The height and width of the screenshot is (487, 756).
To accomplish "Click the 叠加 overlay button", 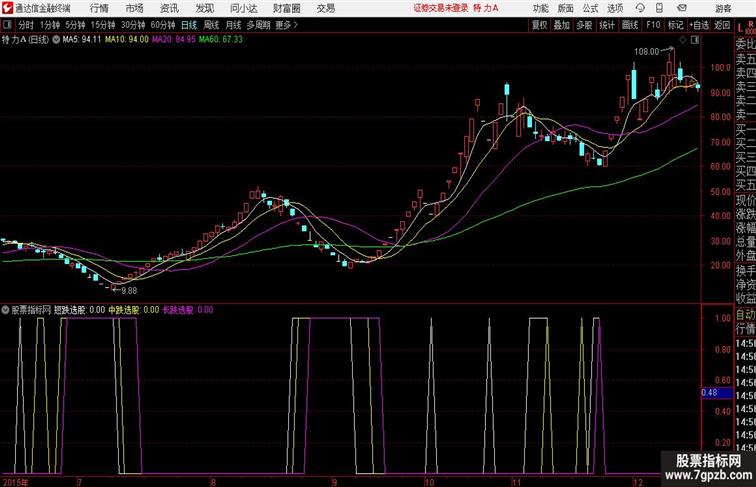I will (x=562, y=25).
